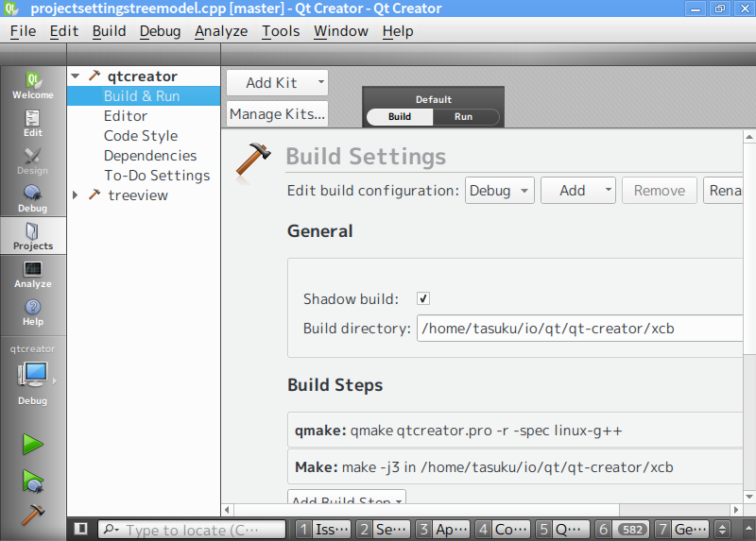The width and height of the screenshot is (756, 541).
Task: Select Build & Run in project tree
Action: tap(144, 96)
